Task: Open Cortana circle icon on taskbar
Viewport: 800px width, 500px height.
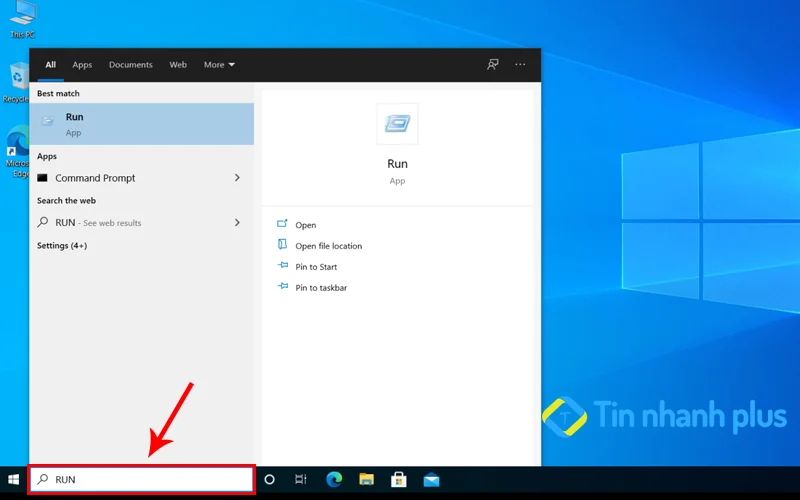Action: (269, 480)
